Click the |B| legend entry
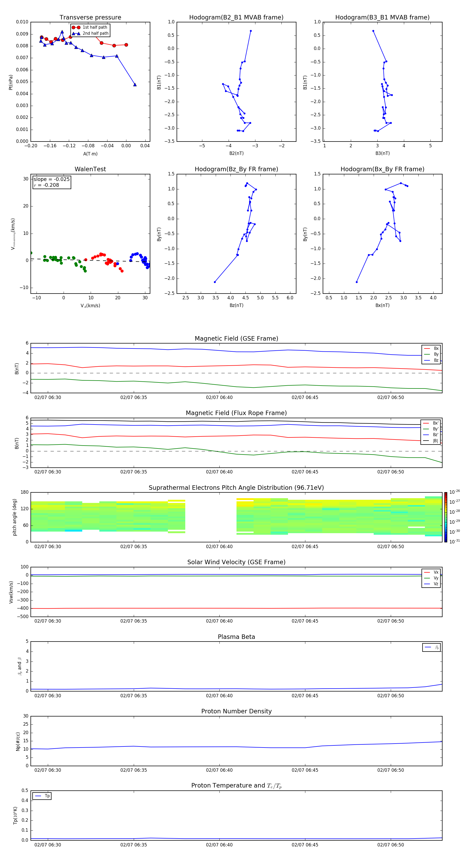Image resolution: width=473 pixels, height=868 pixels. (x=431, y=441)
